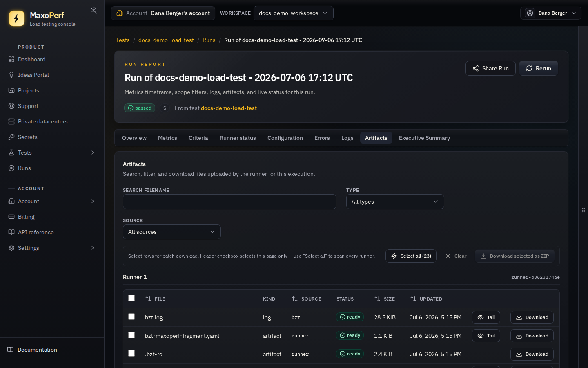
Task: Expand the Tests submenu chevron
Action: click(x=93, y=153)
